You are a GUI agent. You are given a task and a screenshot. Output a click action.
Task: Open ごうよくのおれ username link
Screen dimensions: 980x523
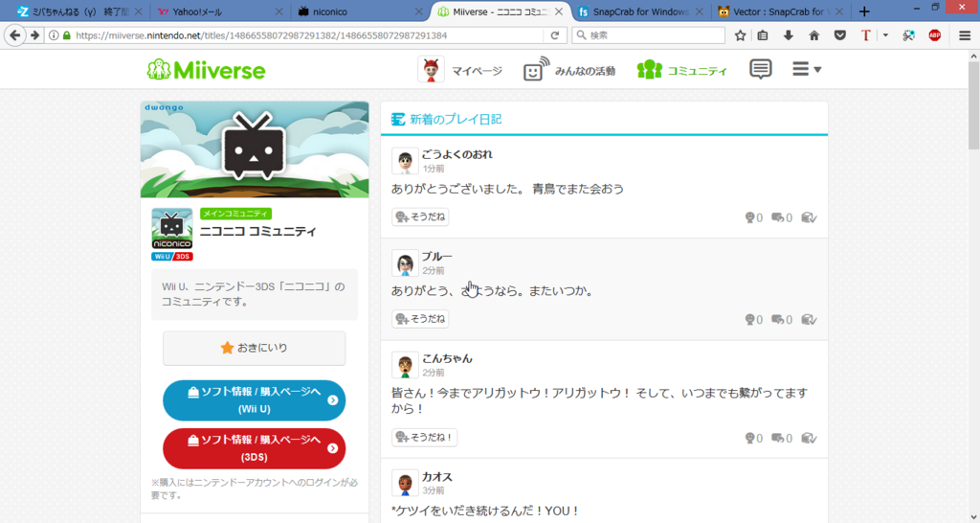coord(457,154)
